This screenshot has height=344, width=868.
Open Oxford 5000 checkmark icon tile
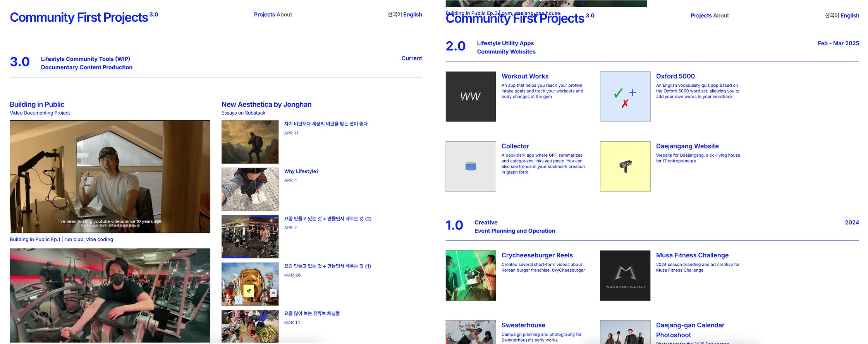point(625,96)
